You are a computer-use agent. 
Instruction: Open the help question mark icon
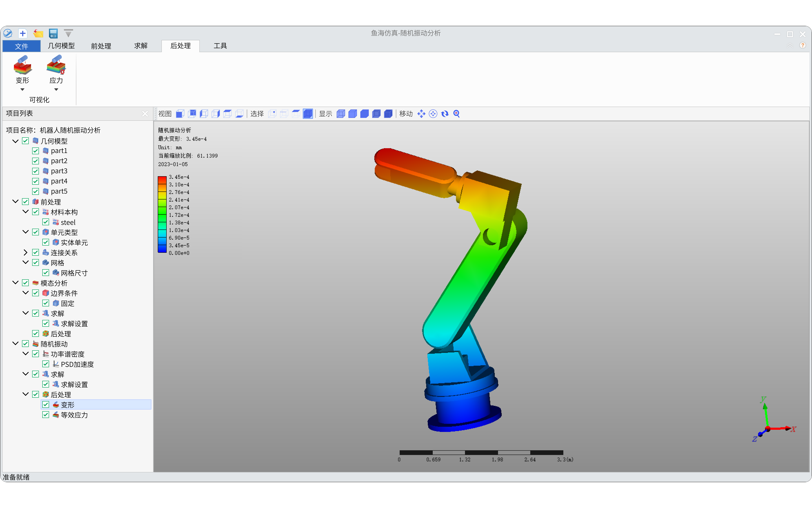[803, 45]
